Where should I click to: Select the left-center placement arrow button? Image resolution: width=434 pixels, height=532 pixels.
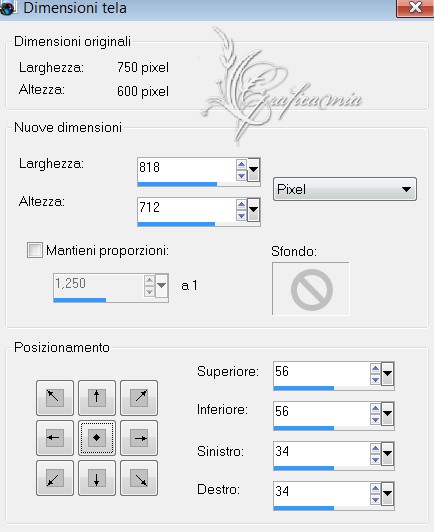(x=55, y=438)
